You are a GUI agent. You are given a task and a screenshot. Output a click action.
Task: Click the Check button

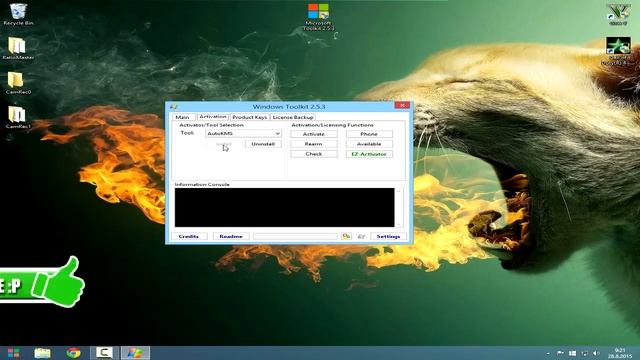tap(313, 154)
